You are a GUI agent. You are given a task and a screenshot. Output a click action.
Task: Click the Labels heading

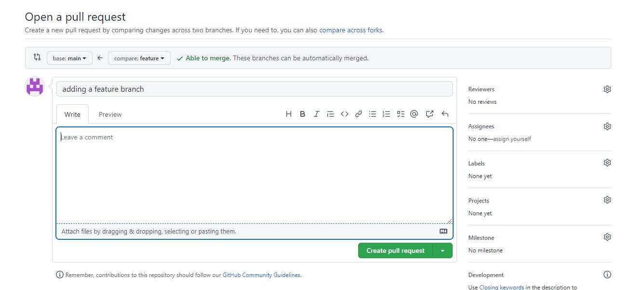[x=477, y=164]
